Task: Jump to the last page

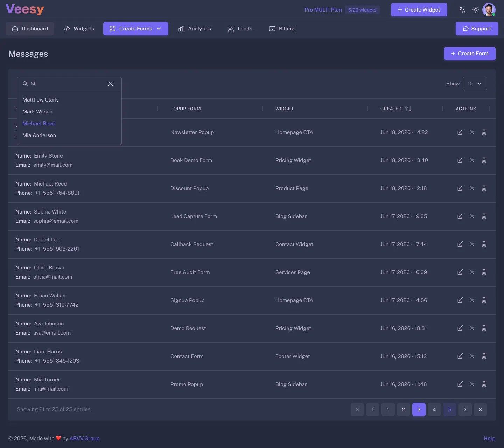Action: [x=481, y=409]
